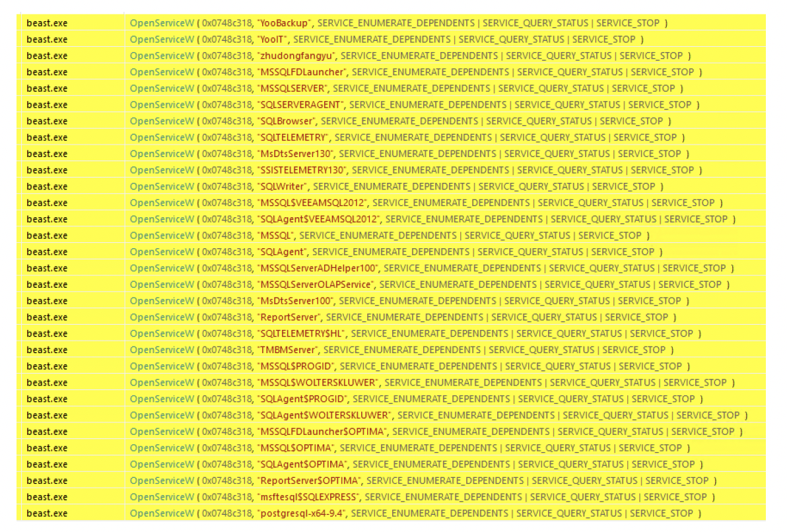The width and height of the screenshot is (787, 532).
Task: Select SERVICE_STOP in the SQLAgent$WOLTERSKLUWER row
Action: [708, 415]
